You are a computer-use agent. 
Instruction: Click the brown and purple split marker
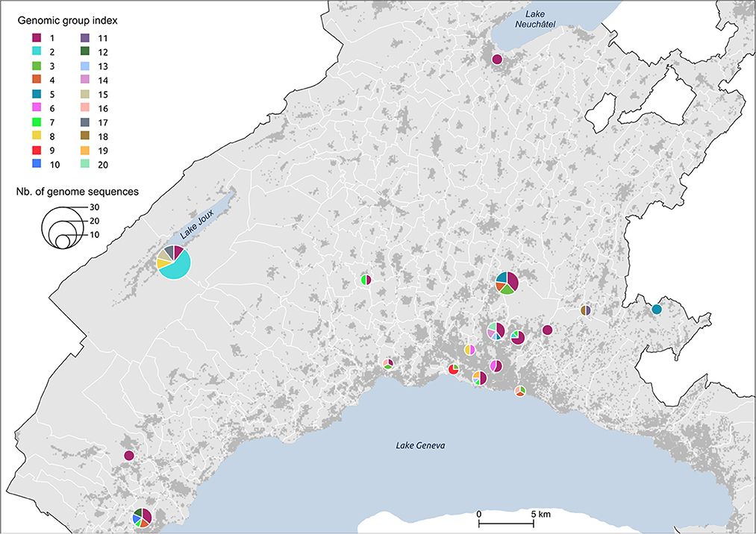click(585, 310)
